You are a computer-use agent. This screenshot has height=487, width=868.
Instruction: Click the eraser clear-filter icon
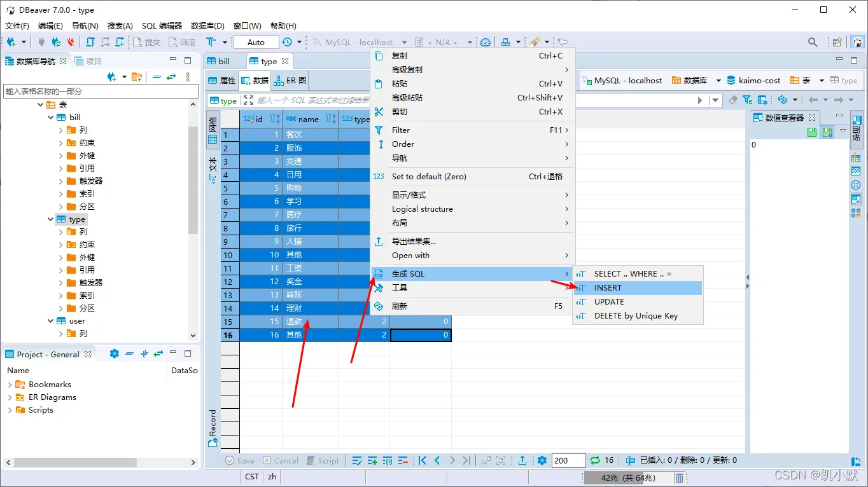click(733, 100)
